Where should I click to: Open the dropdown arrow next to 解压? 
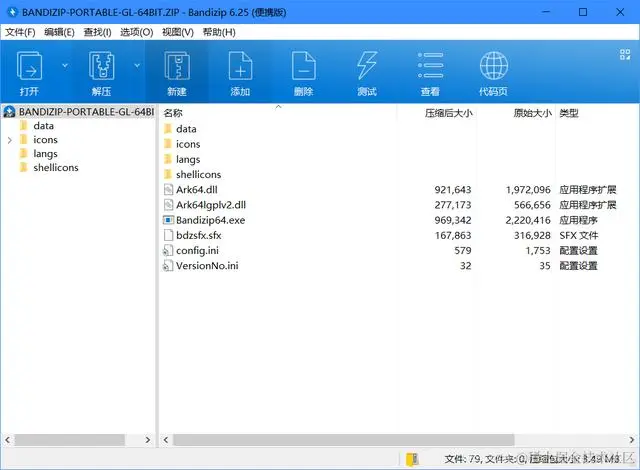pyautogui.click(x=137, y=65)
